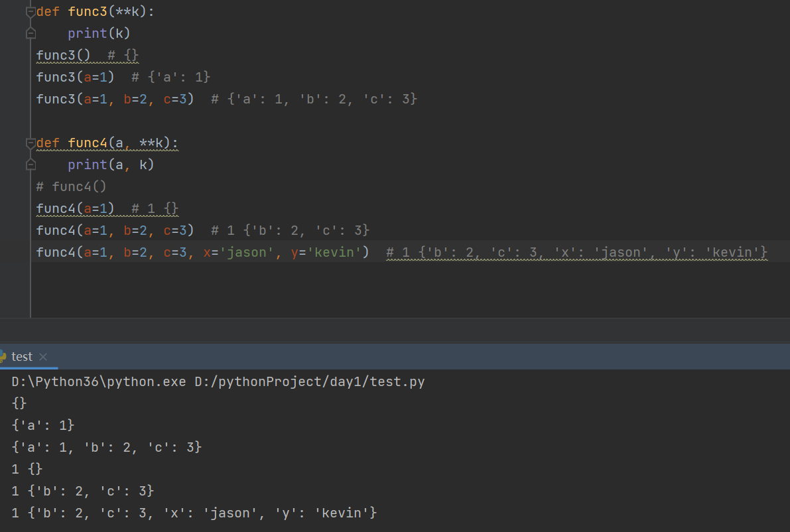Click the func3(a=1, b=2, c=3) call
The width and height of the screenshot is (790, 532).
tap(115, 100)
